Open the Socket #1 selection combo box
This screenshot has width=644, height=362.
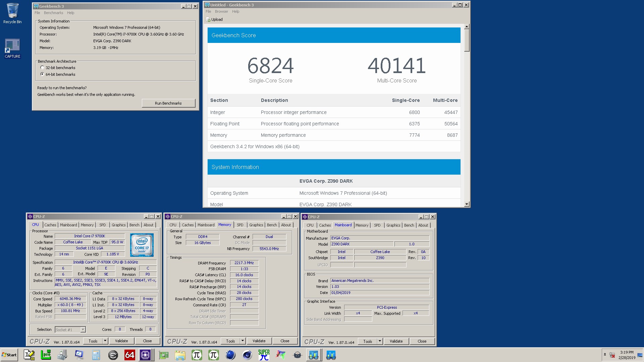pyautogui.click(x=70, y=330)
